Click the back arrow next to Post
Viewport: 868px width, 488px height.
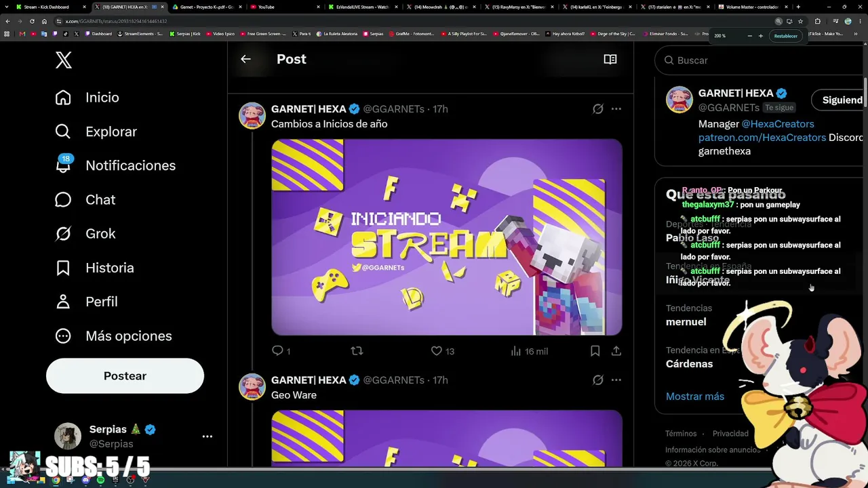(x=245, y=59)
